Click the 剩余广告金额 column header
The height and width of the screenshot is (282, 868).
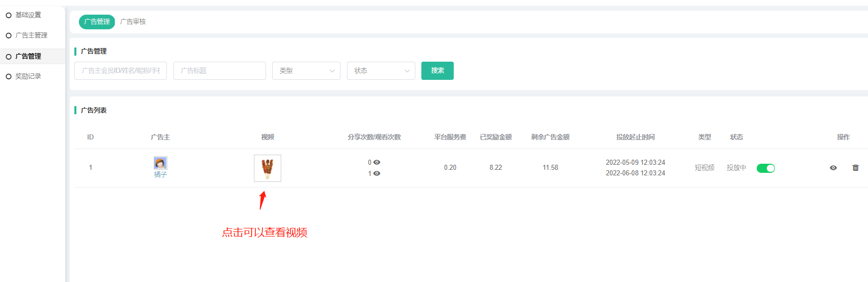click(x=550, y=137)
